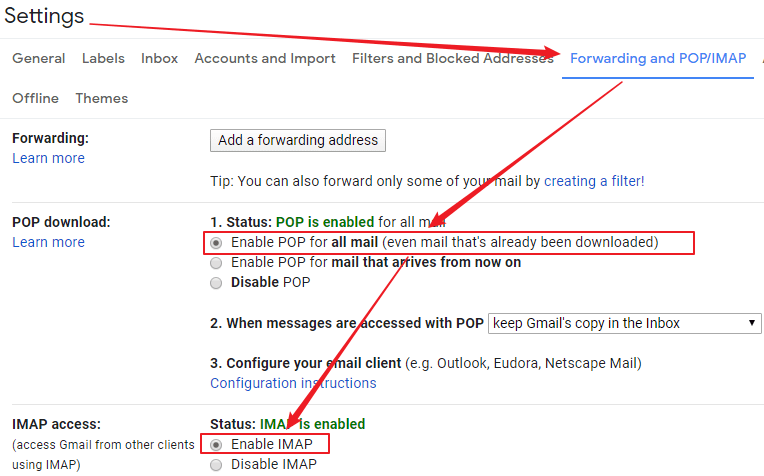Go to Accounts and Import tab
764x476 pixels.
265,59
